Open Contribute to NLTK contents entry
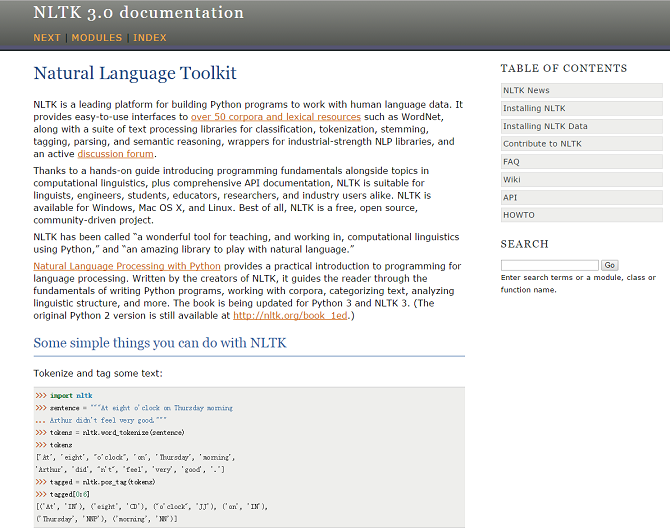 click(x=582, y=144)
